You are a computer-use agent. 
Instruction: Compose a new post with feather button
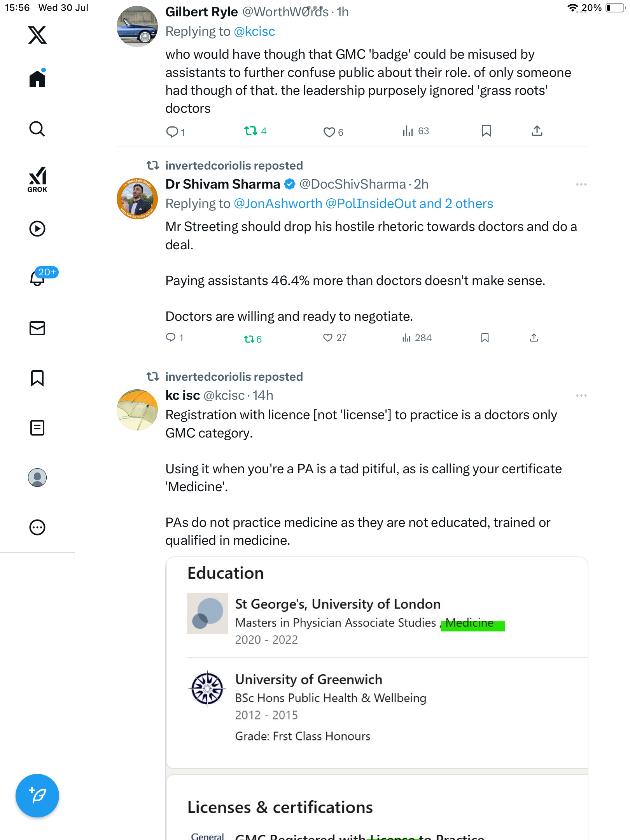[37, 795]
